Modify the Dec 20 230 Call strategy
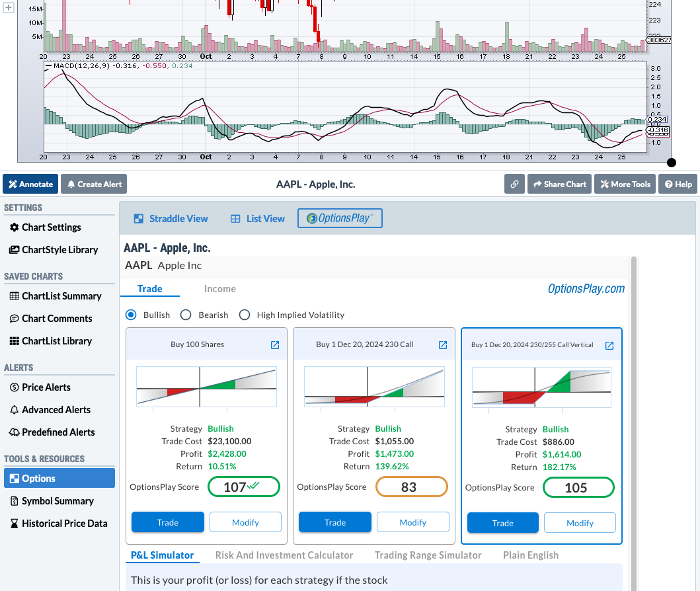700x591 pixels. [413, 522]
